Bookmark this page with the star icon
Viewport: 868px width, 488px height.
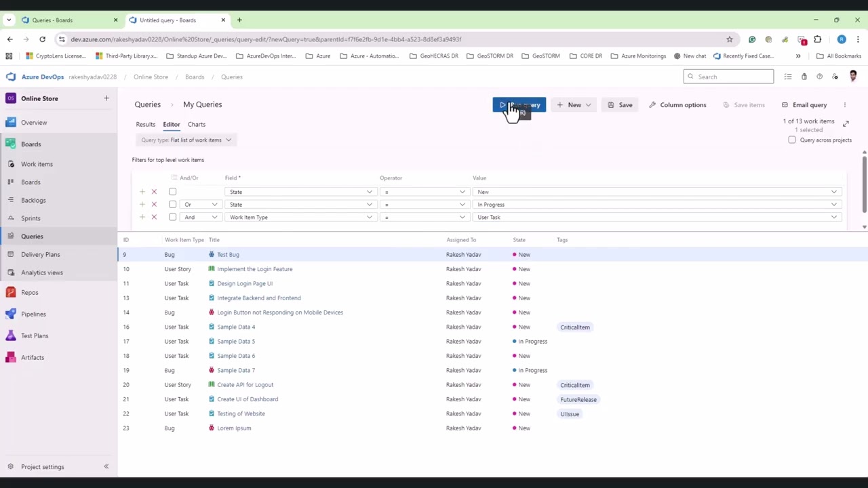(x=730, y=39)
